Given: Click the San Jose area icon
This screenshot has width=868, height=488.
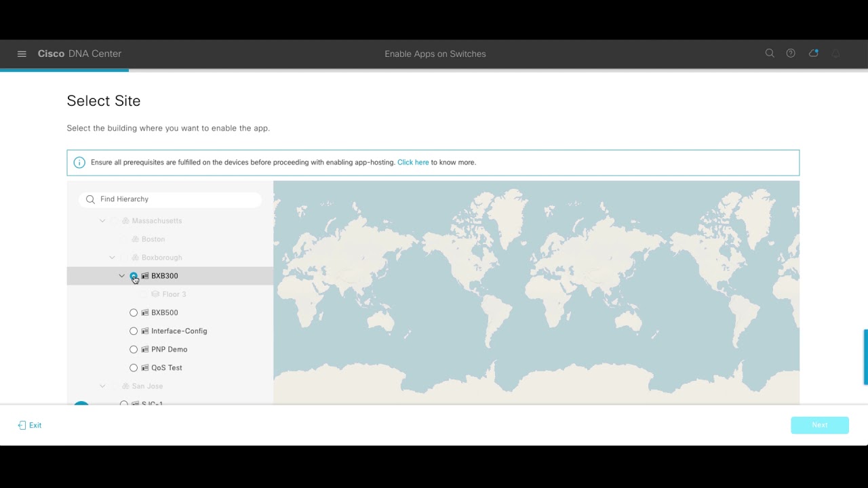Looking at the screenshot, I should 125,386.
